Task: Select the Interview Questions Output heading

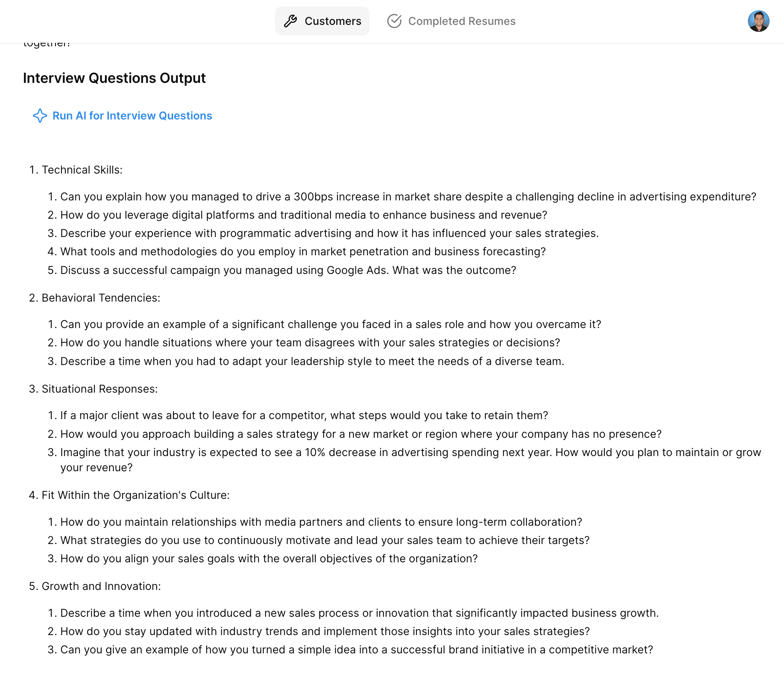Action: (115, 78)
